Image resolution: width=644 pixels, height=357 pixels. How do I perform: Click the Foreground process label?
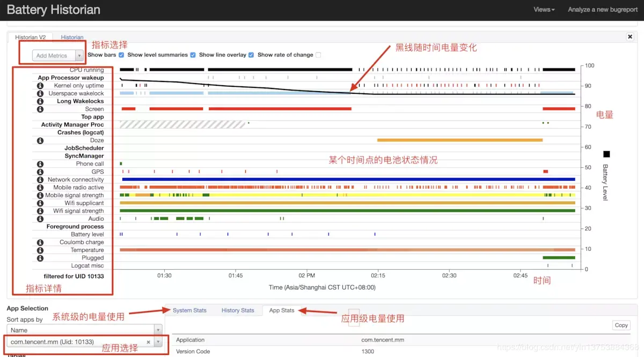click(75, 227)
